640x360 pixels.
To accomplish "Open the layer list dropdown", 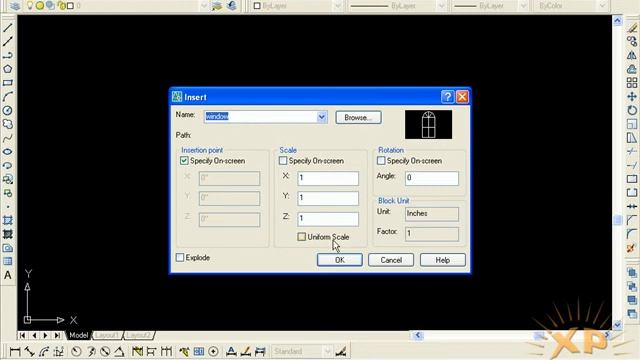I will [204, 6].
